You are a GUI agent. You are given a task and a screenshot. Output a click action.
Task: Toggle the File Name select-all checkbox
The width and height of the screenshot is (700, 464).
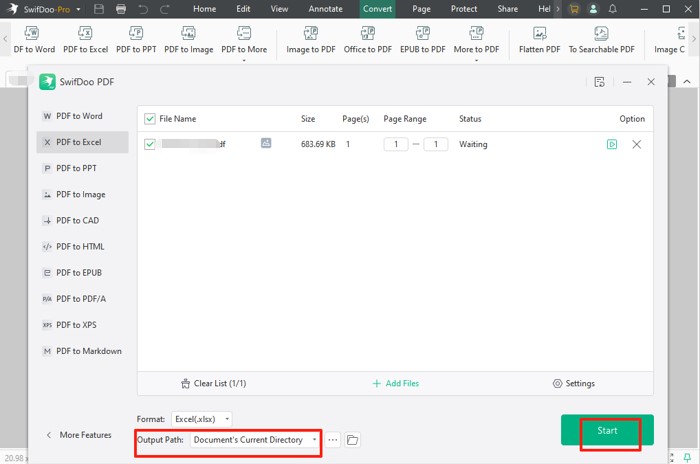coord(150,119)
